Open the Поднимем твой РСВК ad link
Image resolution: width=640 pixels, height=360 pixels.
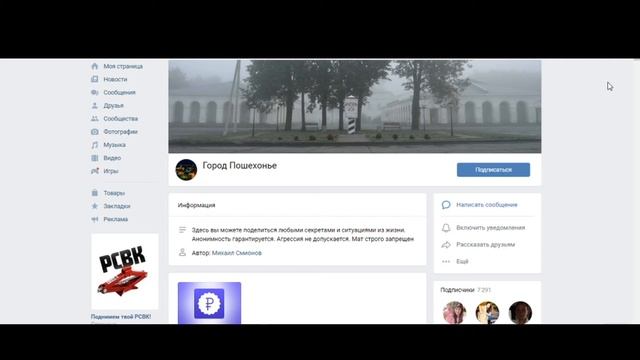click(x=121, y=316)
